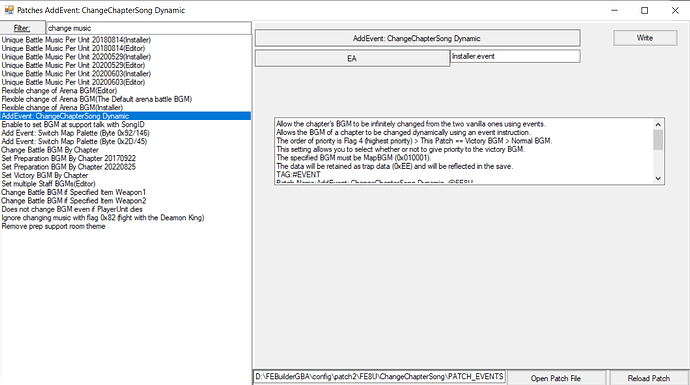Click description scrollbar down arrow
The width and height of the screenshot is (690, 385).
click(658, 178)
